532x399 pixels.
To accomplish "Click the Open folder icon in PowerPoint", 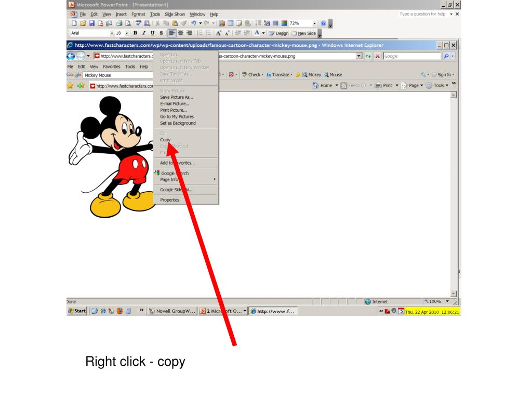I will click(x=83, y=23).
